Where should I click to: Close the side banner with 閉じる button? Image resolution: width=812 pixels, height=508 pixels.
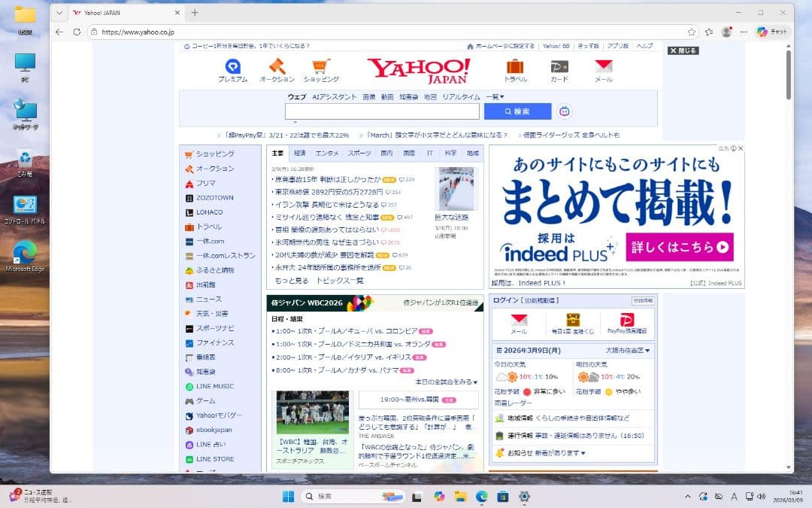683,50
